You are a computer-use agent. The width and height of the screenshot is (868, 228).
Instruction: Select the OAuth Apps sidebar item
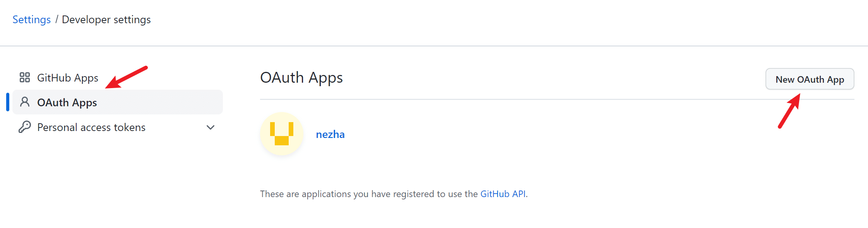tap(118, 102)
